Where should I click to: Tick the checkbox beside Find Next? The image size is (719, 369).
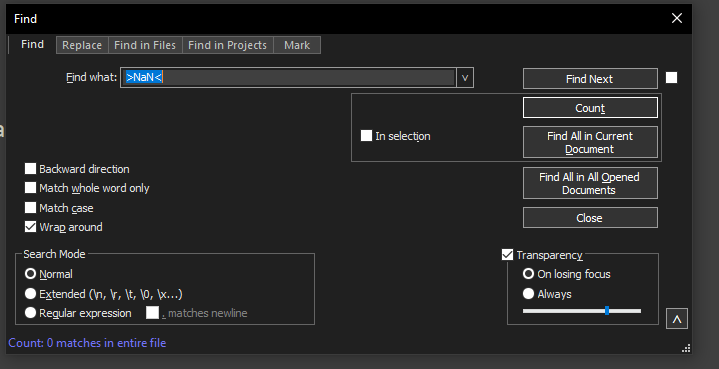point(671,78)
